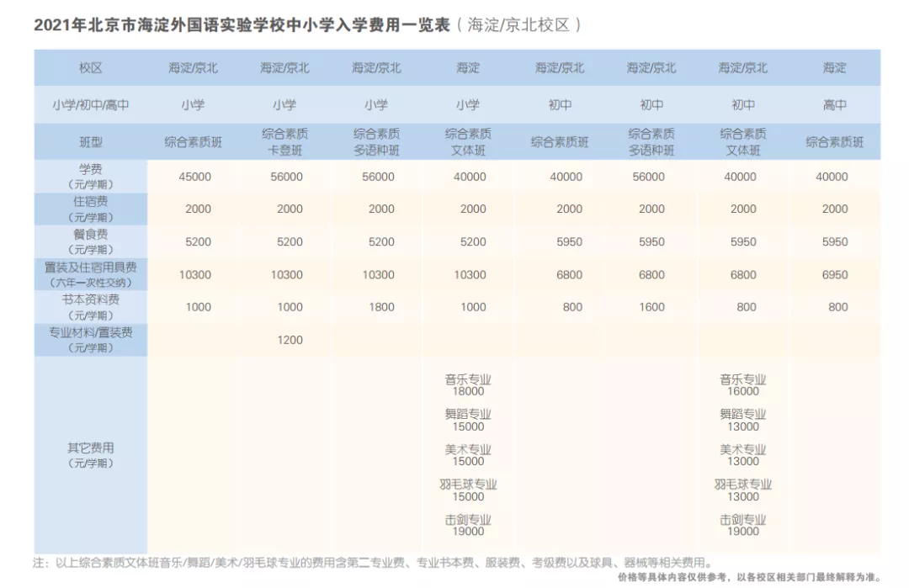Image resolution: width=909 pixels, height=588 pixels.
Task: Click the 学费 row header
Action: [x=90, y=177]
